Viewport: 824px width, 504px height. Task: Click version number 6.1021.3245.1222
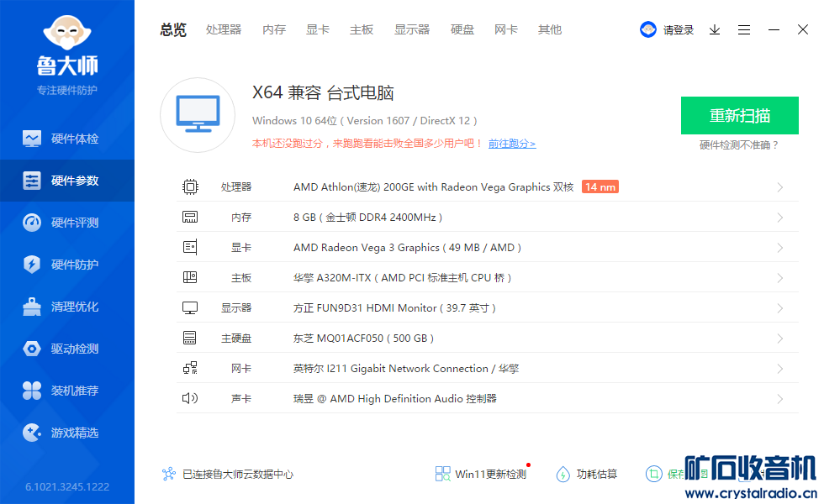(x=67, y=486)
